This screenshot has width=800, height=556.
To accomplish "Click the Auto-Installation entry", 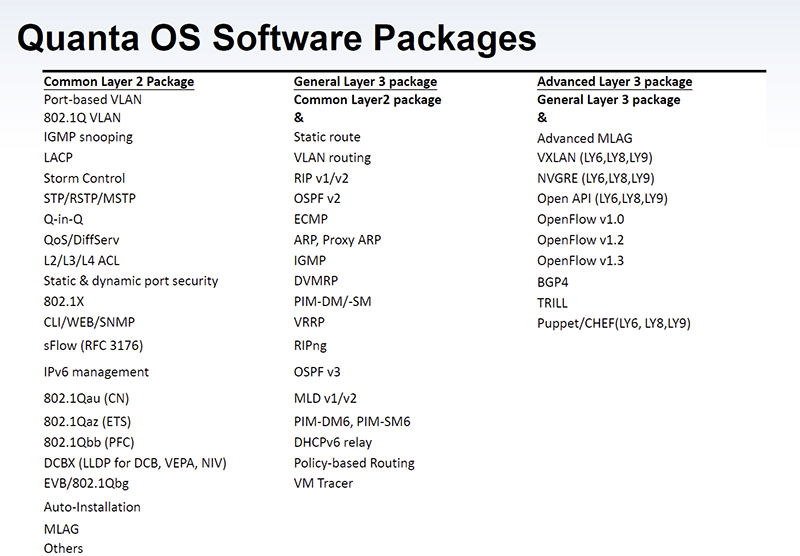I will tap(92, 507).
